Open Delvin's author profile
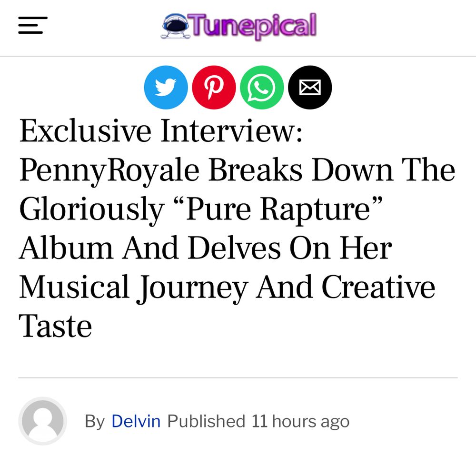Screen dimensions: 476x476 point(136,421)
